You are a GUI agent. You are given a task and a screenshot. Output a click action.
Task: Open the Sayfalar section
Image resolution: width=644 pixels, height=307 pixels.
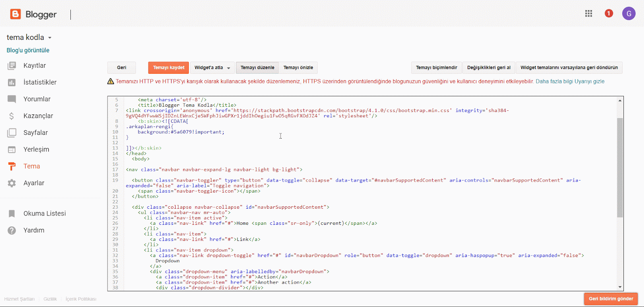click(x=35, y=133)
